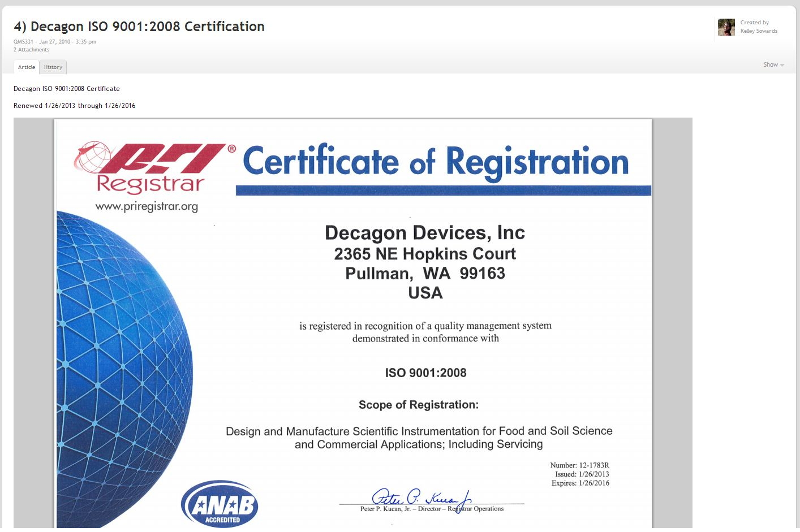The width and height of the screenshot is (800, 532).
Task: Click the Certificate of Registration heading
Action: tap(436, 162)
